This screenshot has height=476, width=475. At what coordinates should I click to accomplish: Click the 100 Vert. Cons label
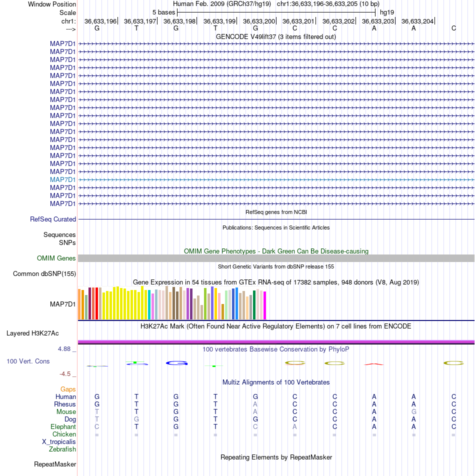pyautogui.click(x=28, y=361)
